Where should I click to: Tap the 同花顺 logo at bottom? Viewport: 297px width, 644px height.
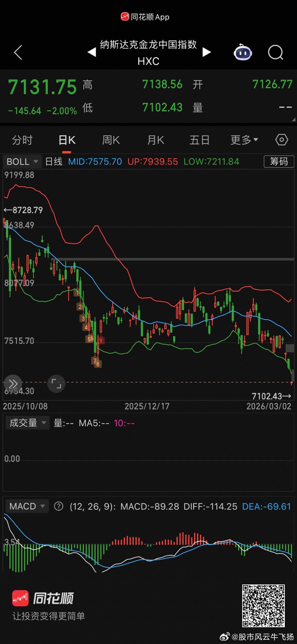pos(43,598)
